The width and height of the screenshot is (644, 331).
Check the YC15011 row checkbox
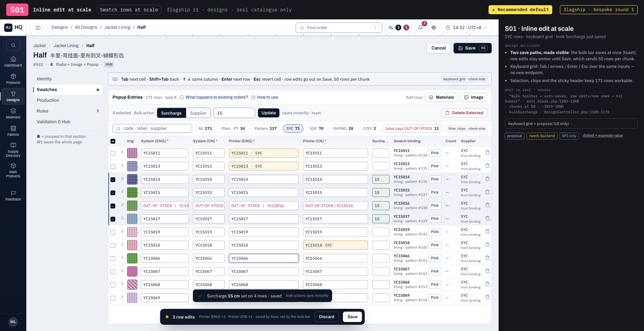pos(113,153)
